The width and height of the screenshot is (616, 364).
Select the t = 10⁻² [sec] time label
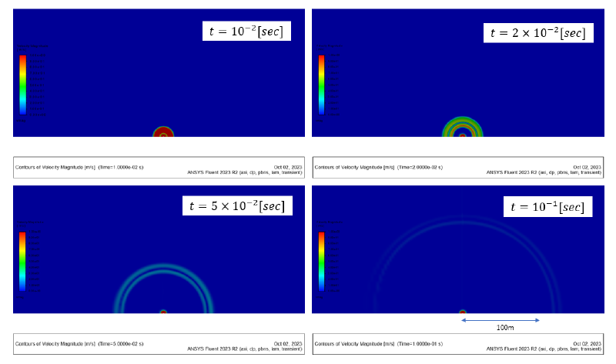click(x=242, y=32)
